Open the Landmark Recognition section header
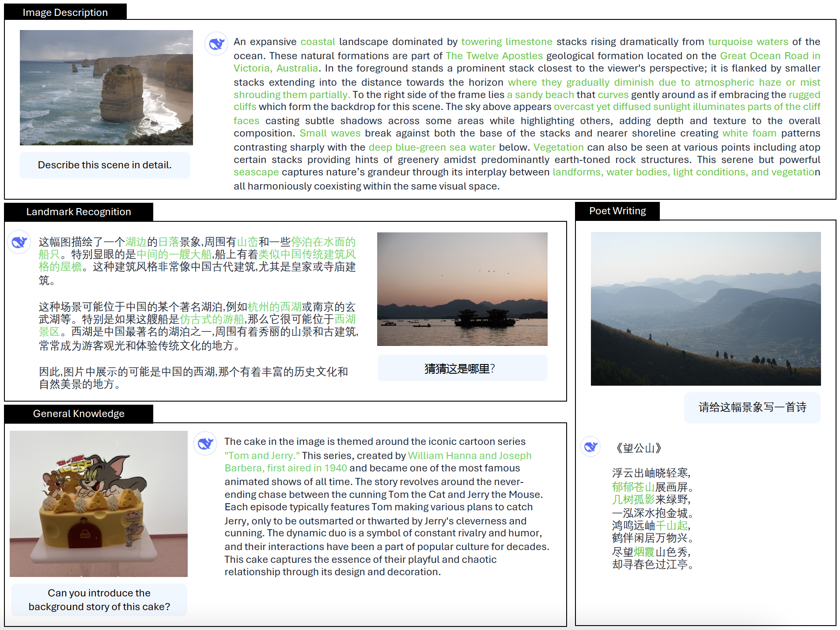840x630 pixels. 78,211
